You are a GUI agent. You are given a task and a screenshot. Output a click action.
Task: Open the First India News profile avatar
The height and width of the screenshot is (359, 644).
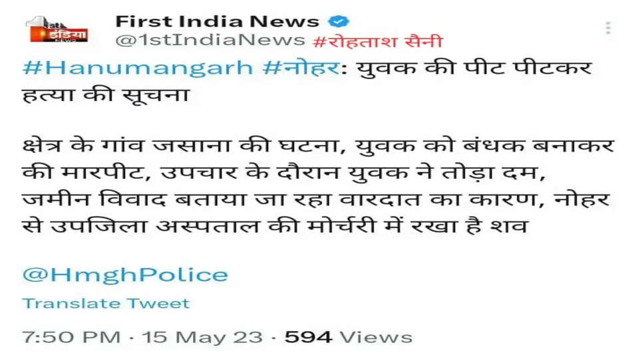pyautogui.click(x=58, y=29)
